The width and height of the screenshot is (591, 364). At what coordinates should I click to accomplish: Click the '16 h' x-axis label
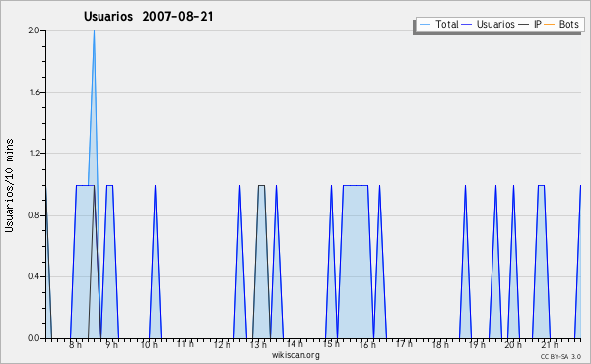(367, 344)
